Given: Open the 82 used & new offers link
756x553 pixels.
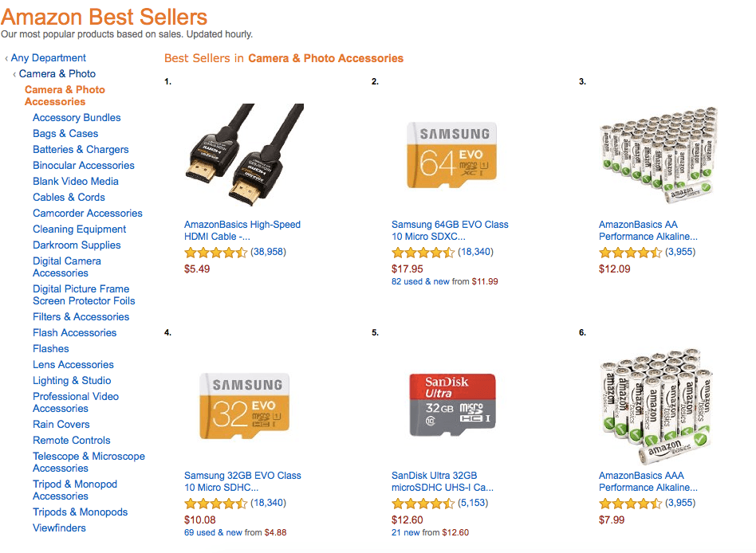Looking at the screenshot, I should [420, 282].
